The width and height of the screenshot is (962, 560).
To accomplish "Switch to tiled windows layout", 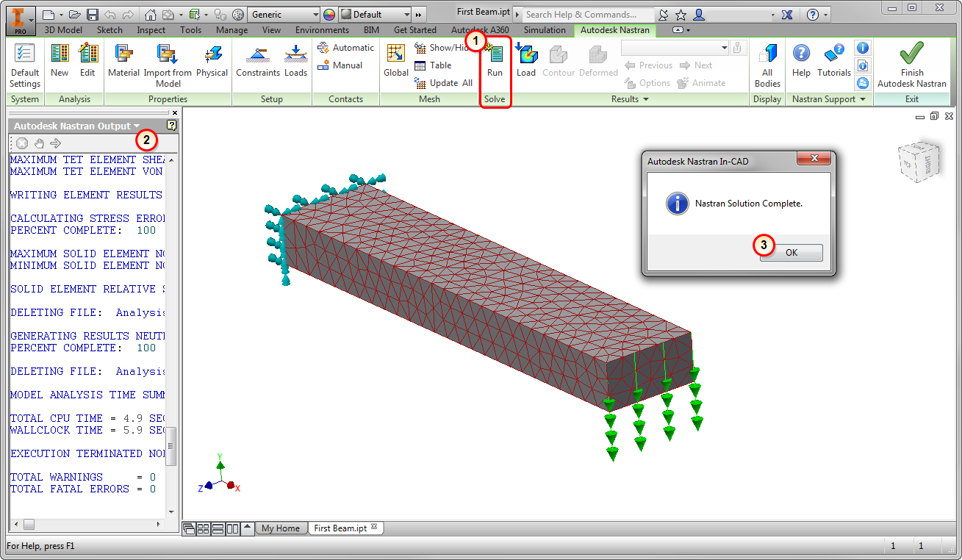I will tap(204, 528).
